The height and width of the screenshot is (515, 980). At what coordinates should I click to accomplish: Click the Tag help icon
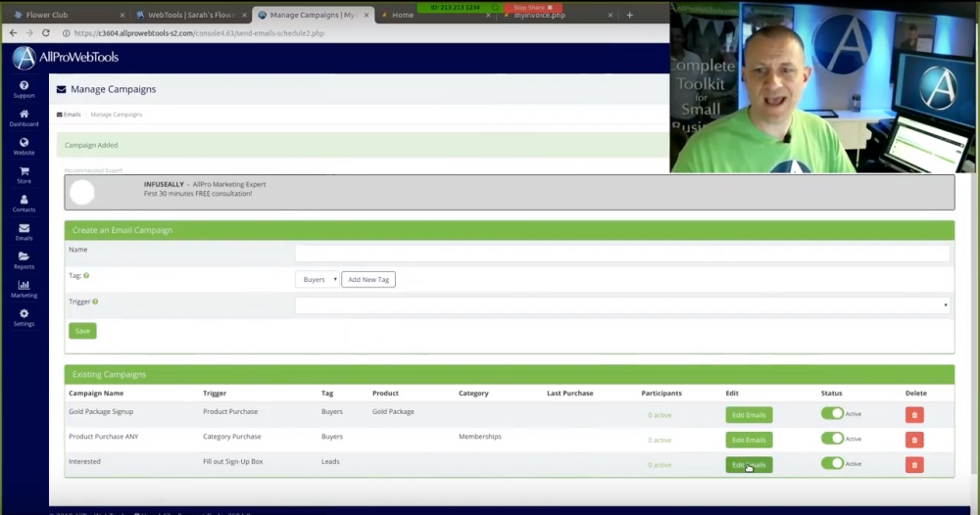point(86,275)
